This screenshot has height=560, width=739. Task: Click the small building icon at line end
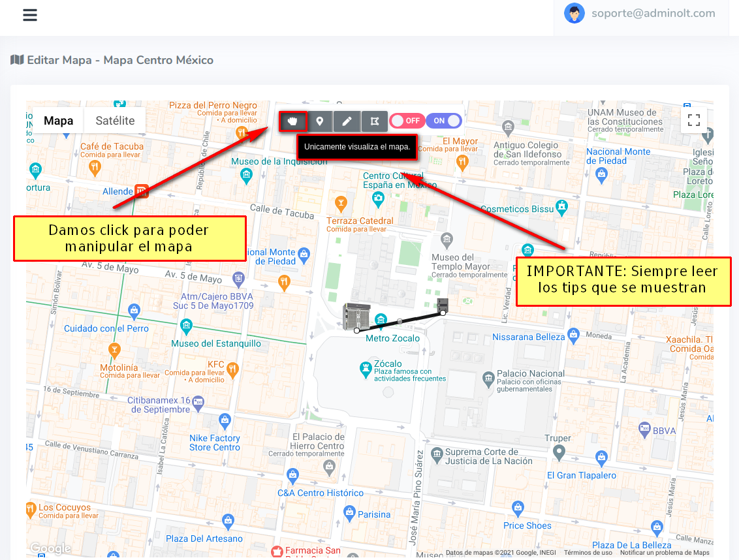(x=443, y=305)
